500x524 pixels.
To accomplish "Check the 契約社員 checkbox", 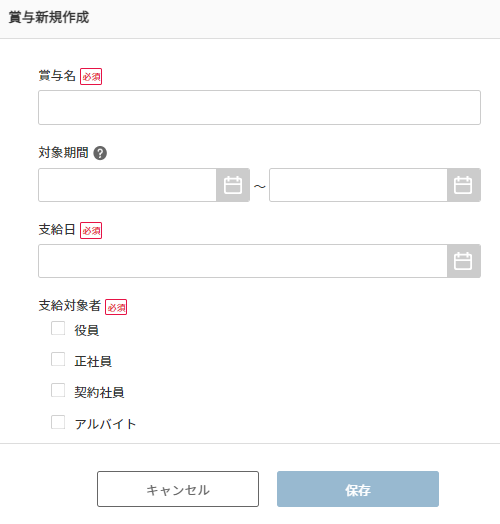I will tap(58, 390).
